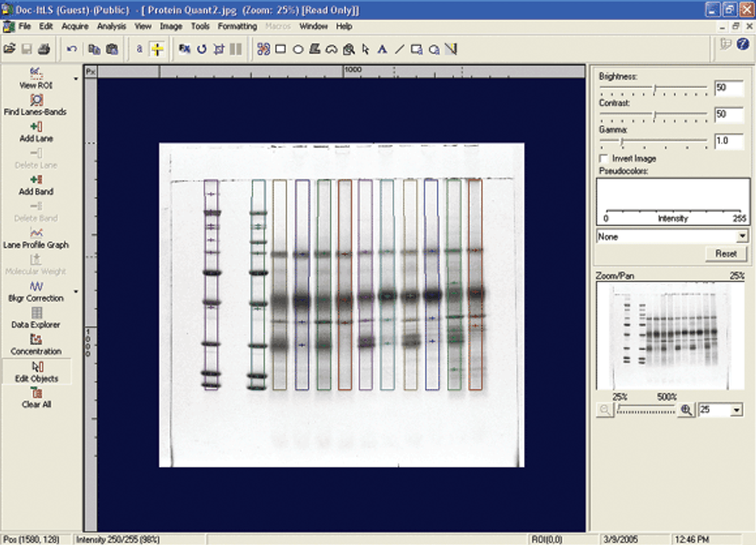Click the Fx effects toolbar icon
The image size is (756, 545).
pyautogui.click(x=184, y=49)
